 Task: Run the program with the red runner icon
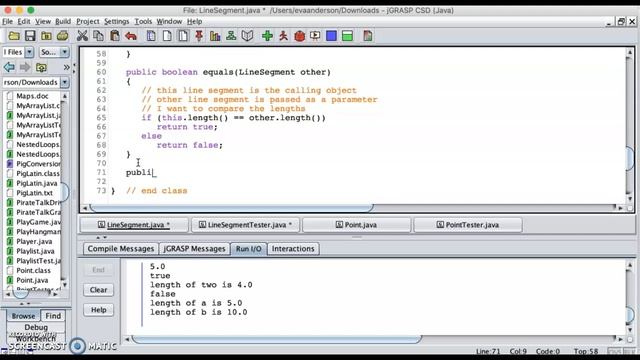tap(283, 36)
